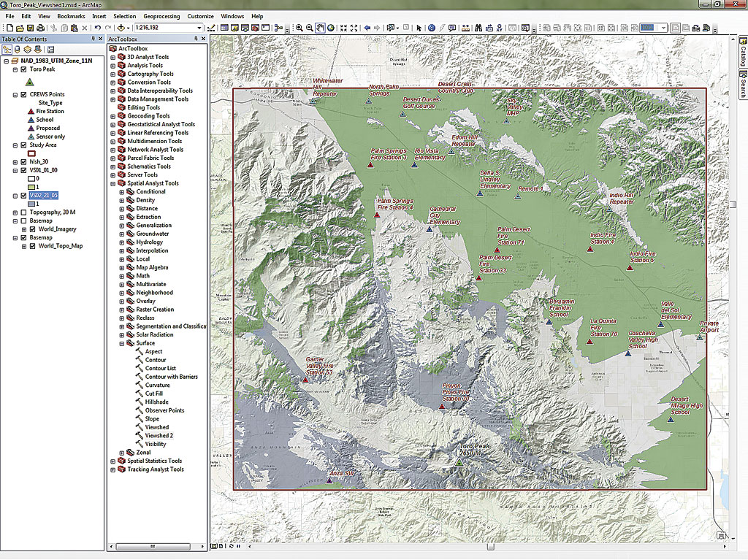Go back to previous extent
The height and width of the screenshot is (560, 748).
[x=367, y=28]
